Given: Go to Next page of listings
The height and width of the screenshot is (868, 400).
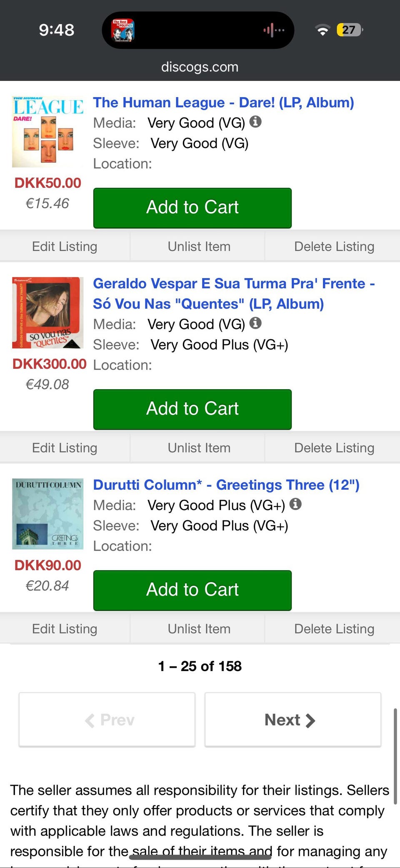Looking at the screenshot, I should pyautogui.click(x=292, y=720).
